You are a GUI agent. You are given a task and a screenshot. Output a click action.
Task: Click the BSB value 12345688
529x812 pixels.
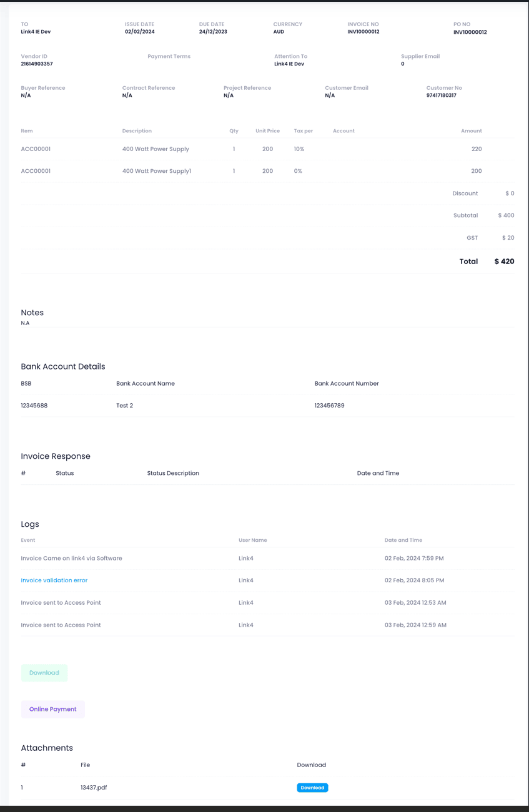(x=34, y=406)
